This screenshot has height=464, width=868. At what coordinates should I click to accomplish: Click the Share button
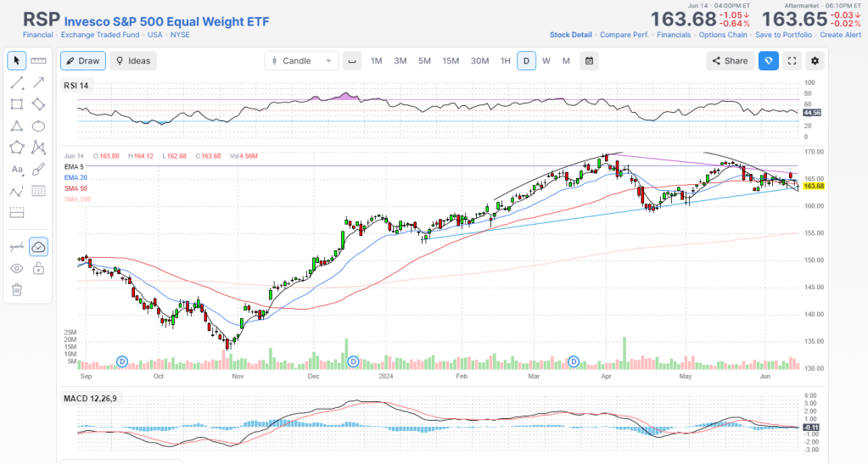(730, 61)
